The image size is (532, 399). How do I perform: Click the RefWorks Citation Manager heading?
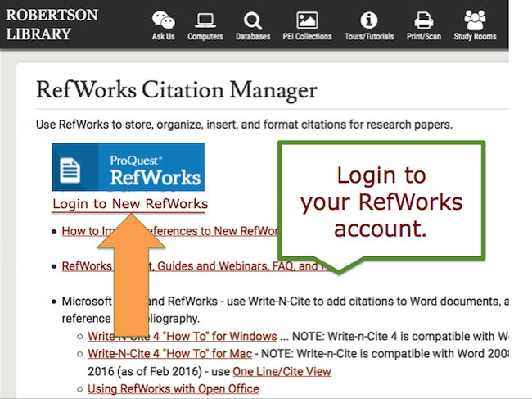tap(177, 90)
